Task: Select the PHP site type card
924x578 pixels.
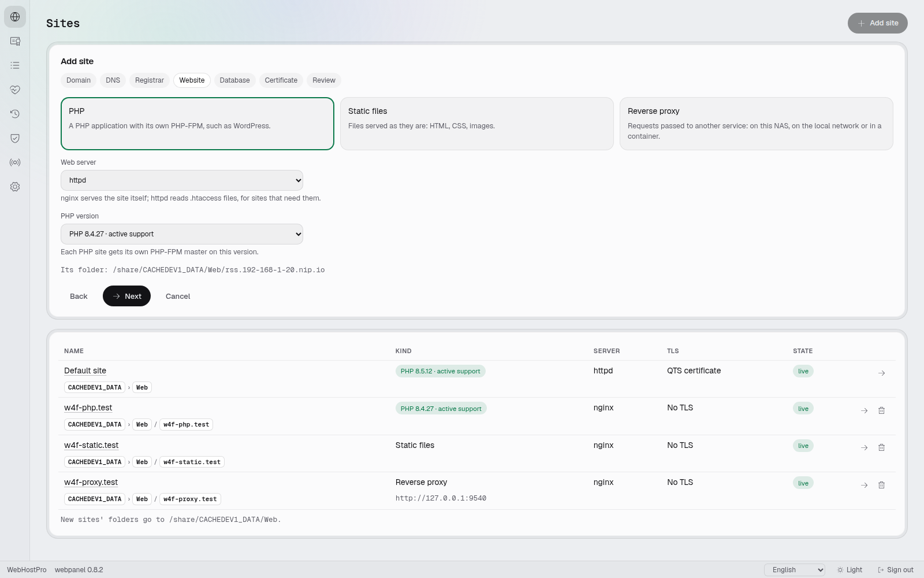Action: [198, 124]
